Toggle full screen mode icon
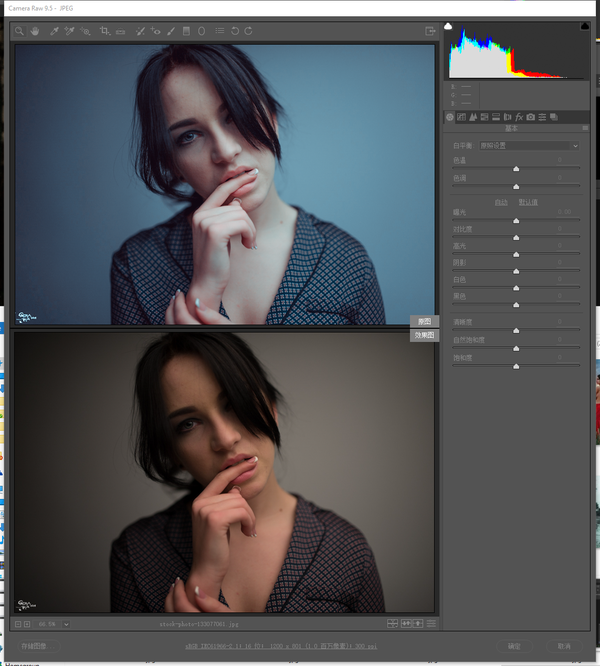Screen dimensions: 600x666 click(430, 31)
